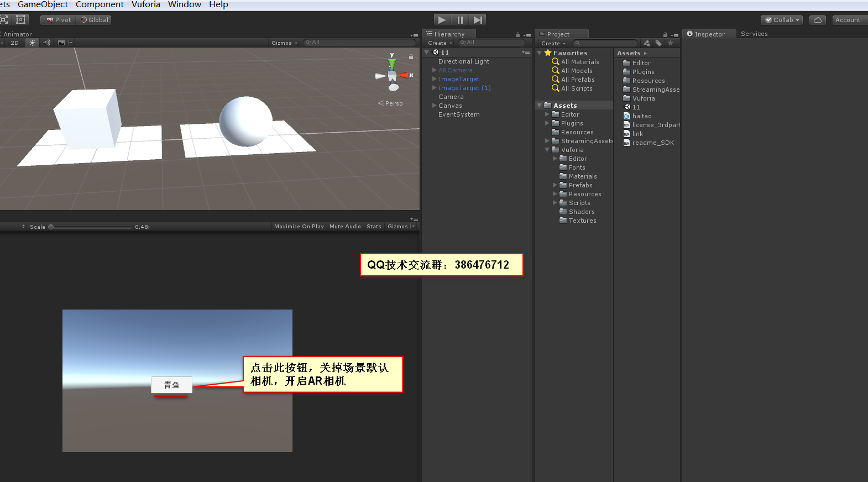Click the 青鱼 button in the Game view
This screenshot has height=482, width=868.
tap(171, 385)
